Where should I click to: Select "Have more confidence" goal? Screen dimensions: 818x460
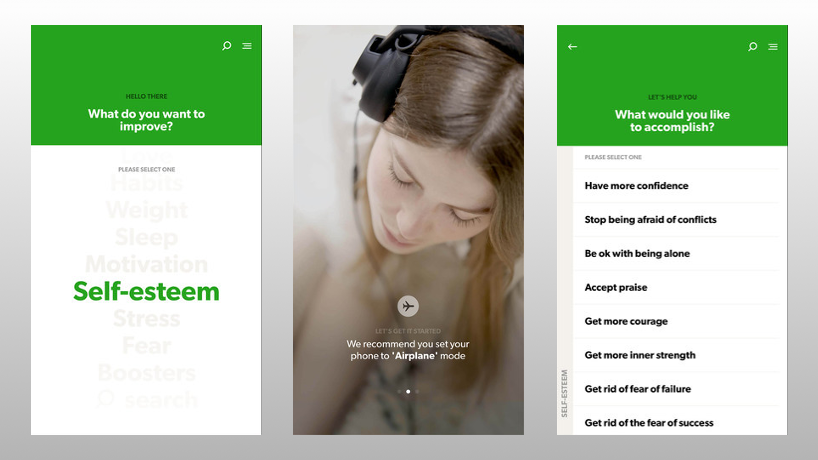point(636,186)
